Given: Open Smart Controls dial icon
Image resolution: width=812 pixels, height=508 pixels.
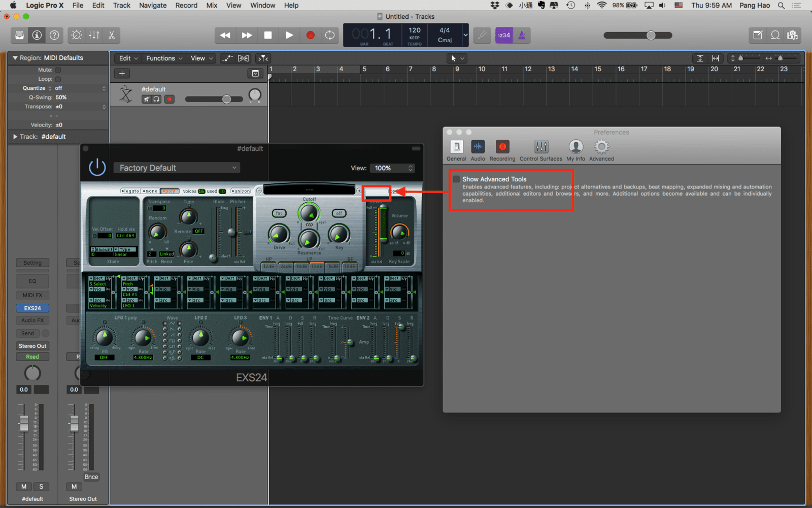Looking at the screenshot, I should pyautogui.click(x=77, y=35).
